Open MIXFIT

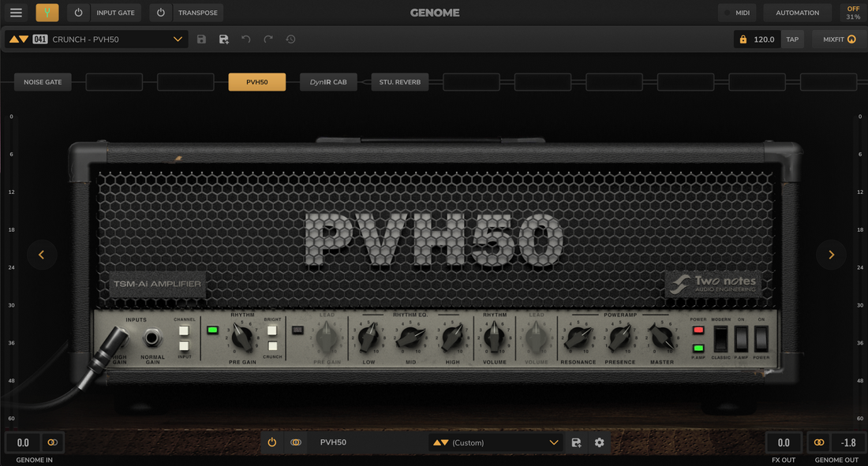tap(840, 39)
